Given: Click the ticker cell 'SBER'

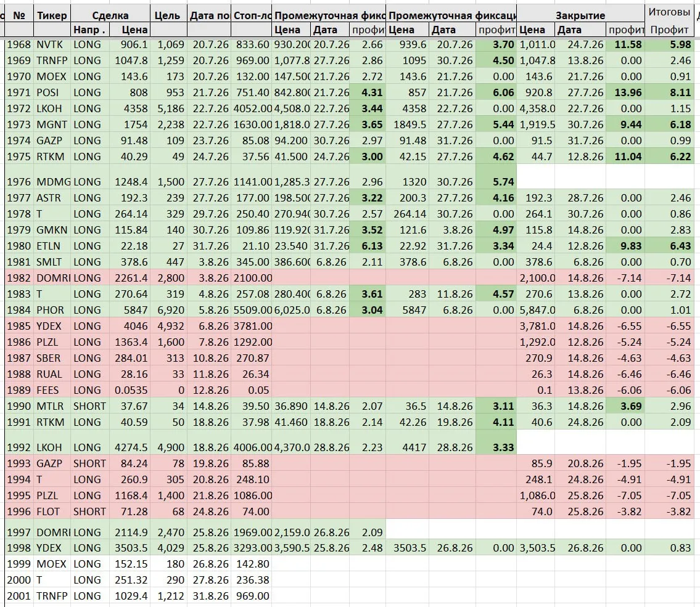Looking at the screenshot, I should (x=52, y=359).
